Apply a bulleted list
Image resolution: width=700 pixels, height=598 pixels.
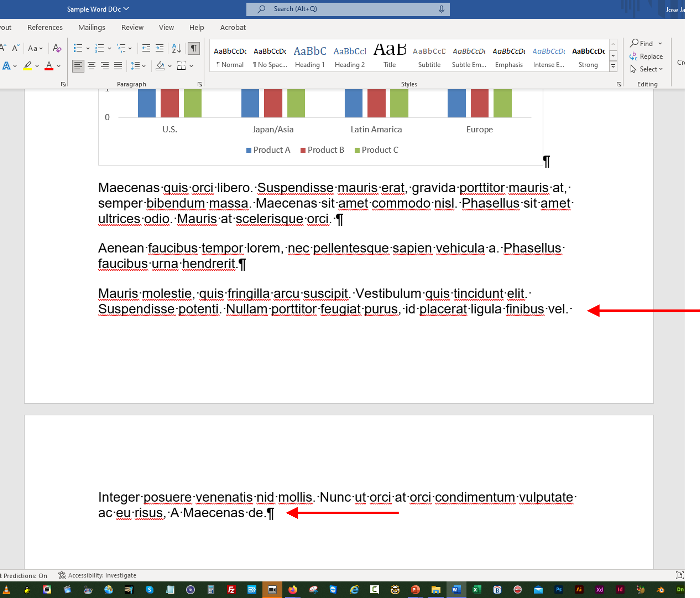78,48
